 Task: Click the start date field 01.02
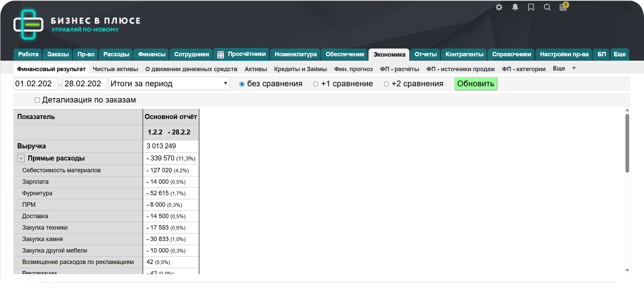[x=35, y=84]
